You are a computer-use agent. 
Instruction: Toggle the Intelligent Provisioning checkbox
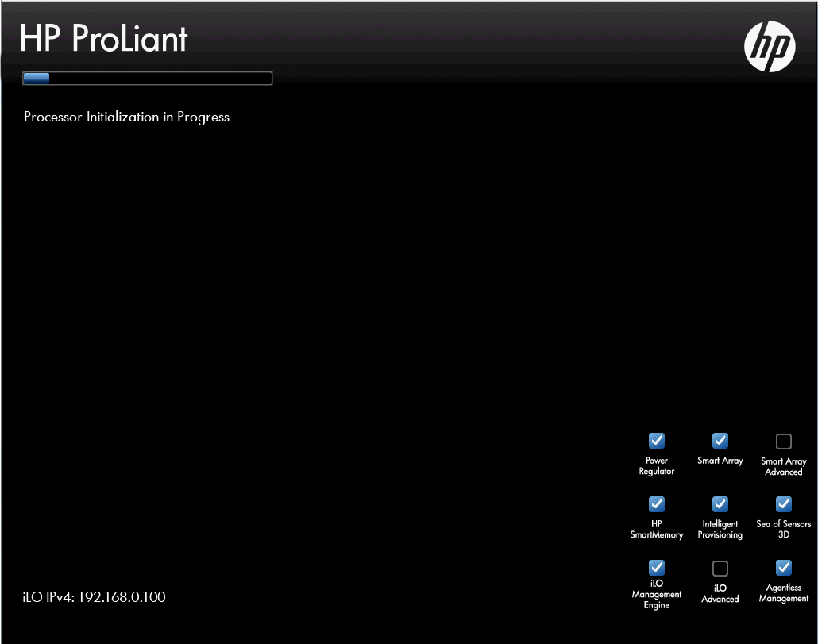[x=720, y=504]
